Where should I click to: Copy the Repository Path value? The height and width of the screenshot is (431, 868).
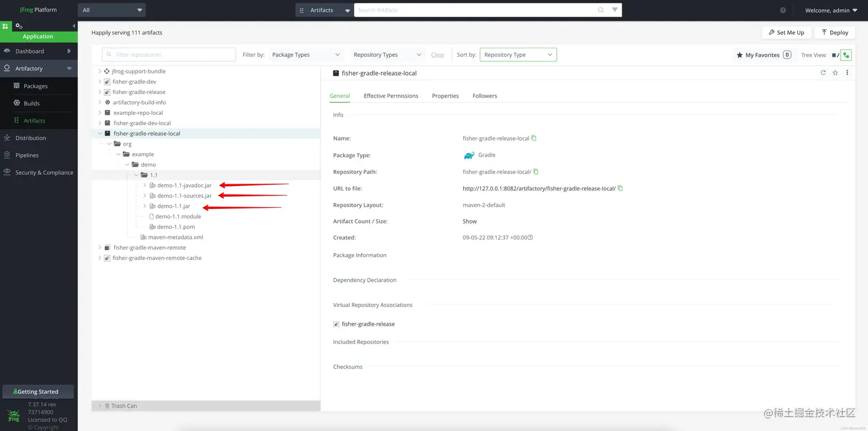[536, 172]
